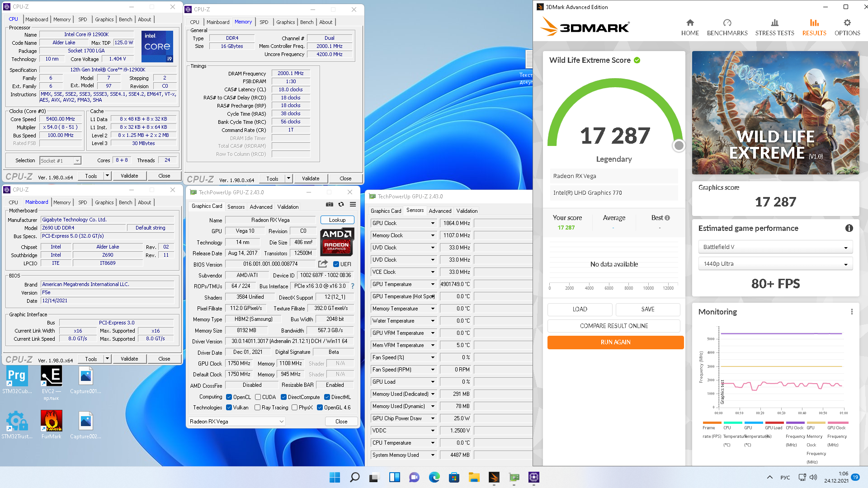Open the Windows Start menu
The width and height of the screenshot is (868, 488).
pos(335,477)
